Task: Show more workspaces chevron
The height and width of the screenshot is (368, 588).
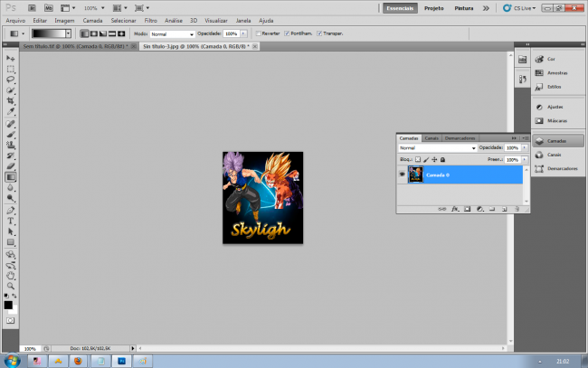Action: pos(486,8)
